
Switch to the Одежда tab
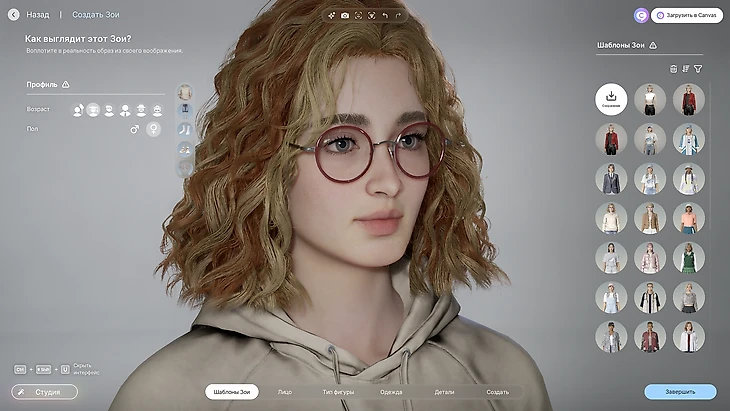coord(391,392)
